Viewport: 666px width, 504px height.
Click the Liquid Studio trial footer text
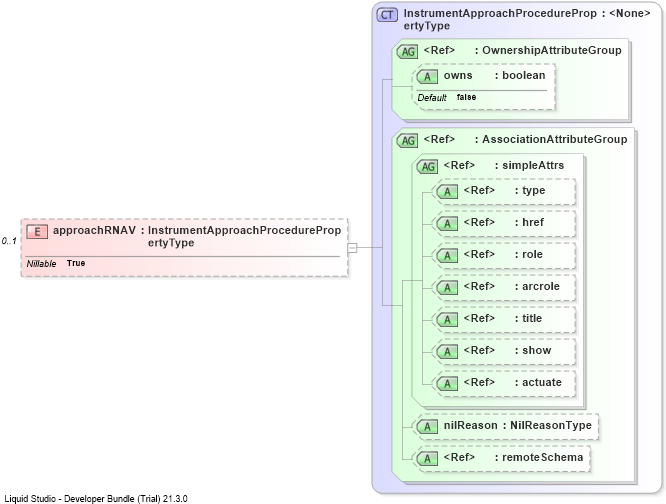pyautogui.click(x=96, y=498)
